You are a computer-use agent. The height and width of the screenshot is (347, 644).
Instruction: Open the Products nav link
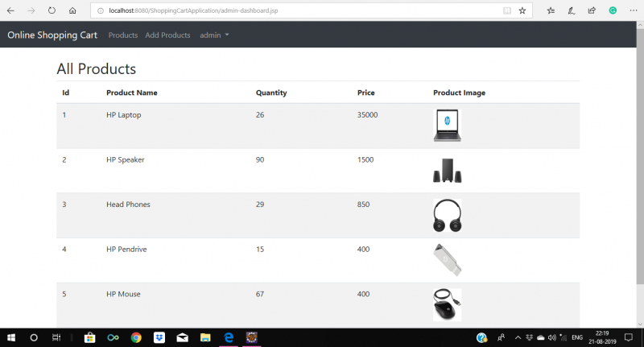[x=123, y=35]
